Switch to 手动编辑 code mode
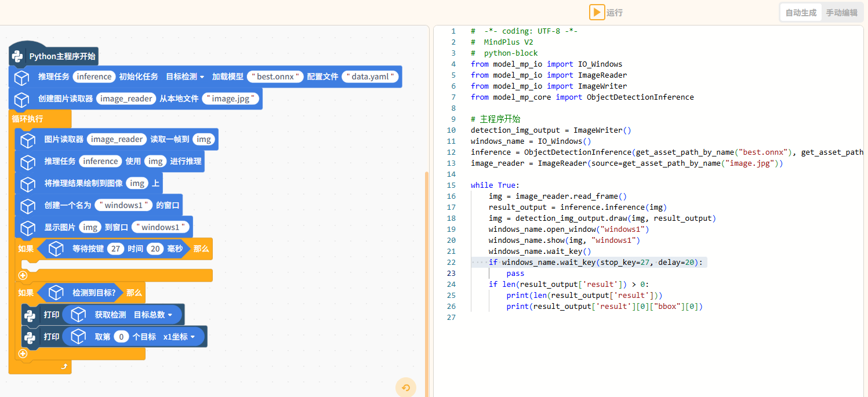Image resolution: width=868 pixels, height=397 pixels. pyautogui.click(x=841, y=12)
